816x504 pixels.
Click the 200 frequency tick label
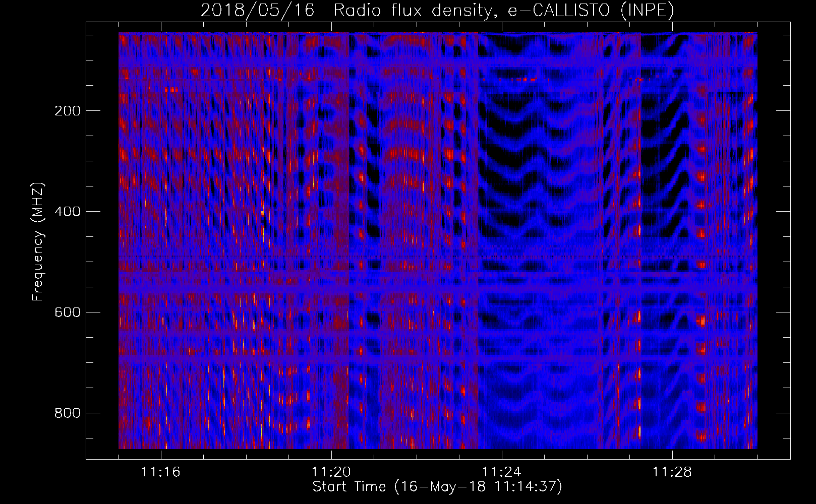point(68,111)
